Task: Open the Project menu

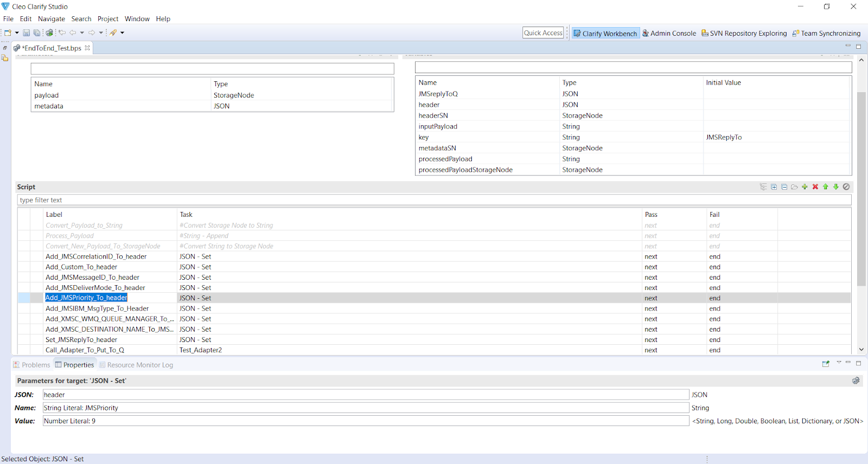Action: [x=108, y=18]
